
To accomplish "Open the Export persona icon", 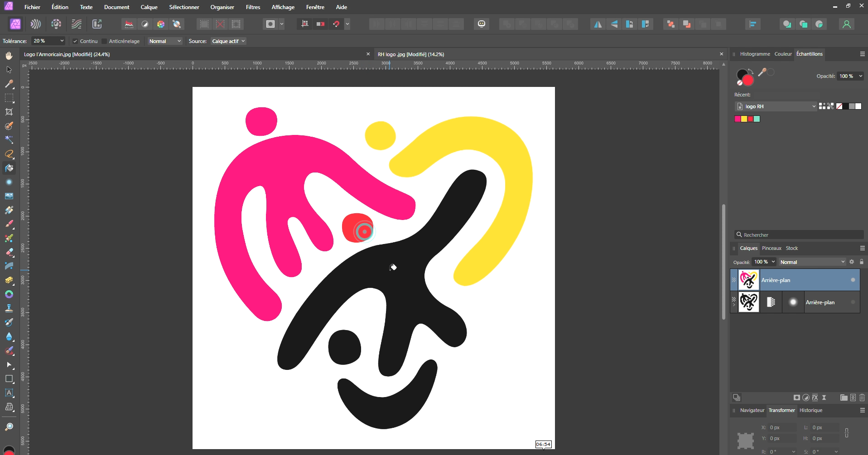I will point(97,24).
